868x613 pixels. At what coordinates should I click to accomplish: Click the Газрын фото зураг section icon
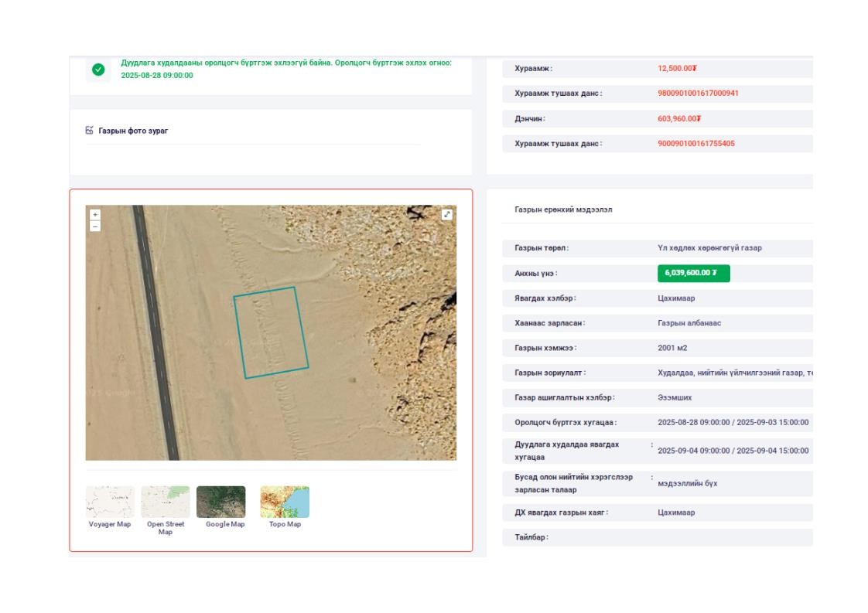click(90, 131)
